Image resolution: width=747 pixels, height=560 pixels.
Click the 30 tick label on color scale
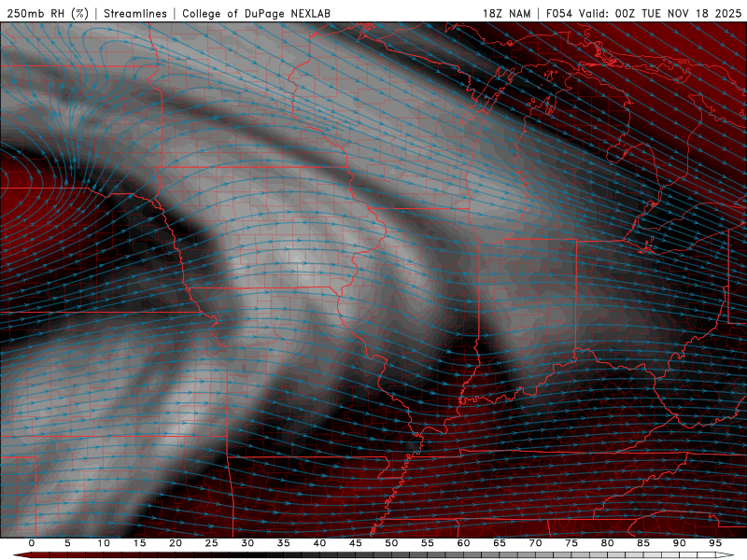[247, 543]
